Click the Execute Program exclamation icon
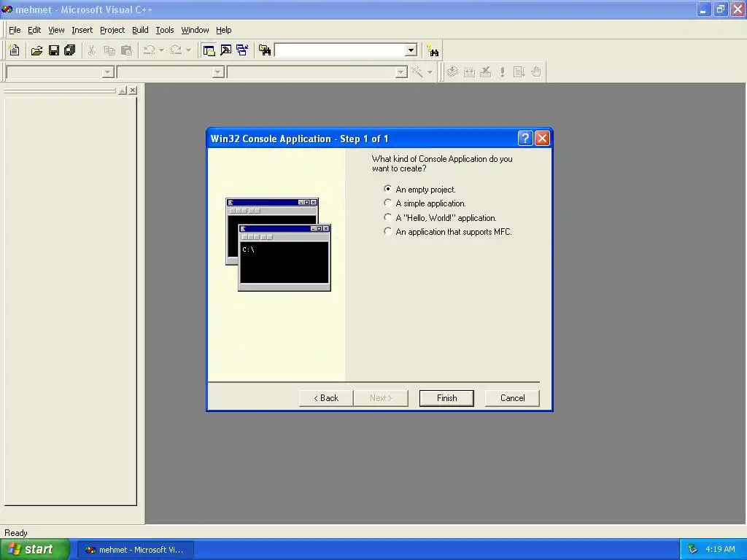Screen dimensions: 747x560 coord(502,72)
